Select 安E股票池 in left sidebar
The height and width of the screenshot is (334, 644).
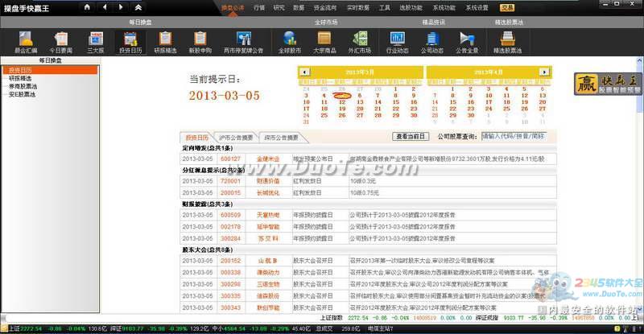23,94
